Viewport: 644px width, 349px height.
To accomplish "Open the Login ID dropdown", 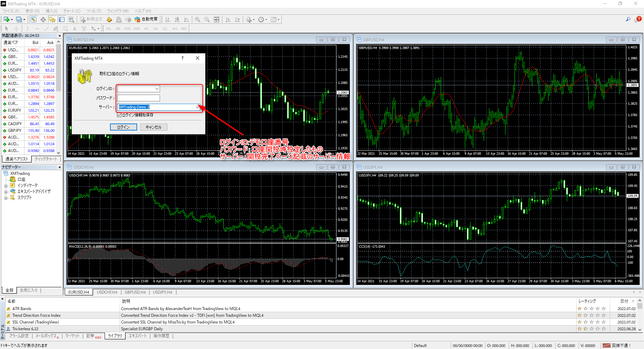I will (157, 89).
